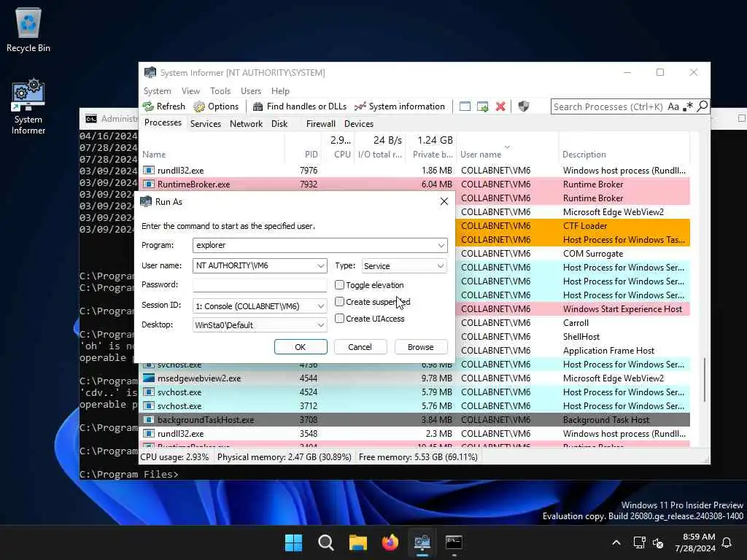Viewport: 747px width, 560px height.
Task: Click the Password input field
Action: click(x=260, y=285)
